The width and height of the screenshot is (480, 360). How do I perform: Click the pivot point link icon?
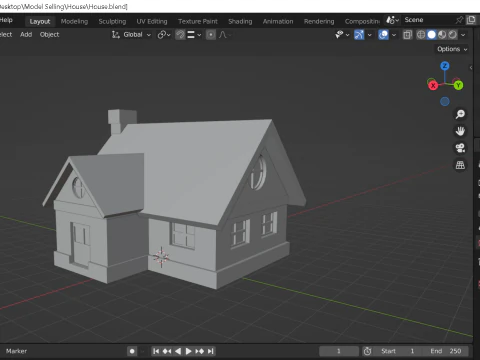[162, 35]
